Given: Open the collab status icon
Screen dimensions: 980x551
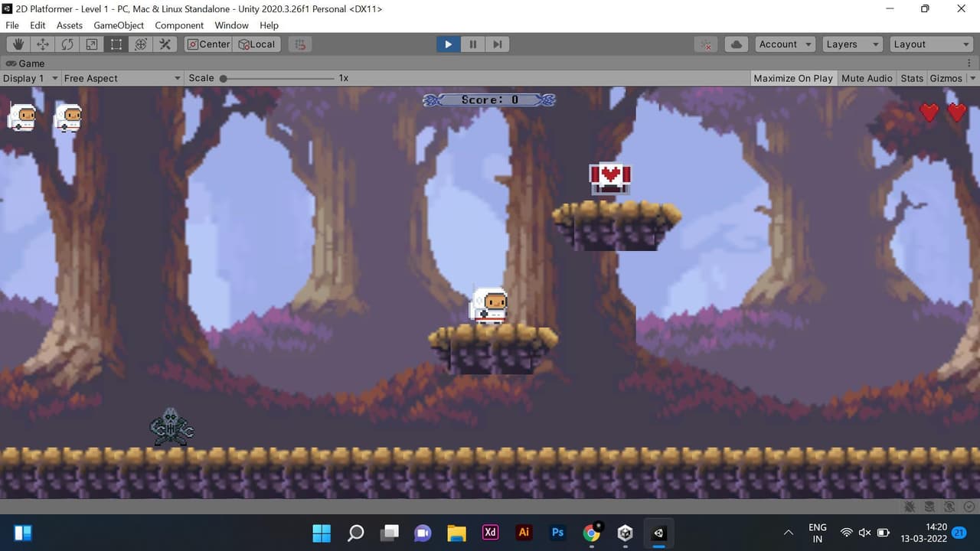Looking at the screenshot, I should (x=706, y=44).
